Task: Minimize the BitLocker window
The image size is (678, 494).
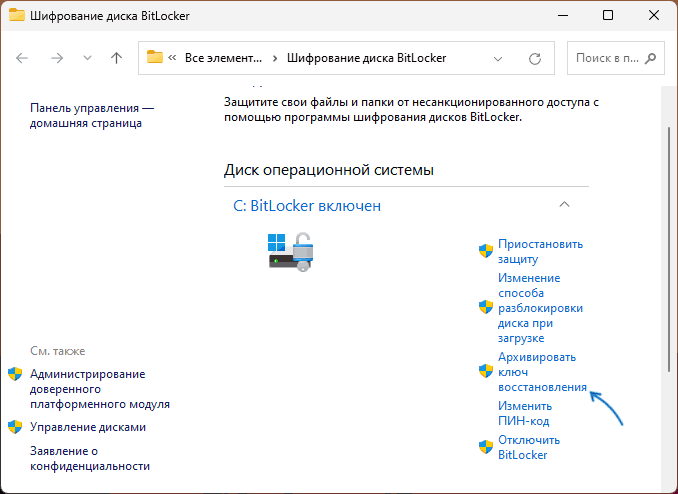Action: [563, 16]
